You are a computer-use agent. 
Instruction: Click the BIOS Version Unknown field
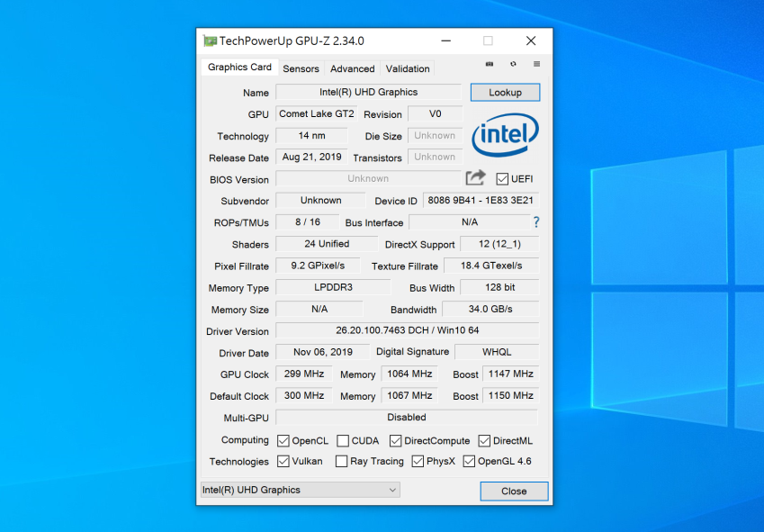[368, 178]
